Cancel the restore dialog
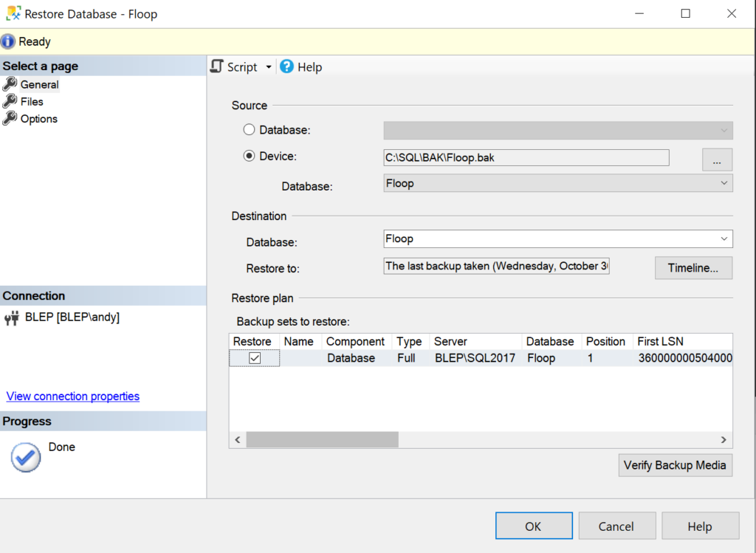The width and height of the screenshot is (756, 553). pyautogui.click(x=616, y=526)
